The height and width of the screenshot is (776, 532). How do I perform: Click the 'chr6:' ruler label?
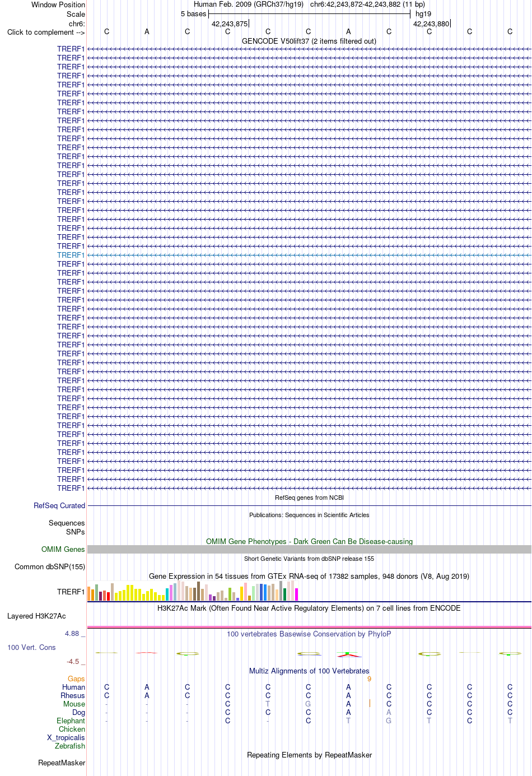click(77, 24)
